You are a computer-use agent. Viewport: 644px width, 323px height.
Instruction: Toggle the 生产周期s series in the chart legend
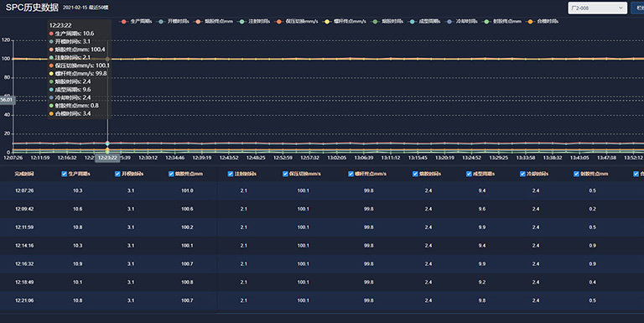pyautogui.click(x=136, y=21)
